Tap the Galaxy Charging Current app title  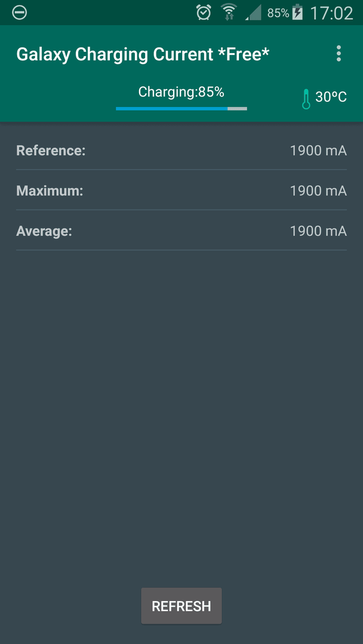pyautogui.click(x=143, y=54)
